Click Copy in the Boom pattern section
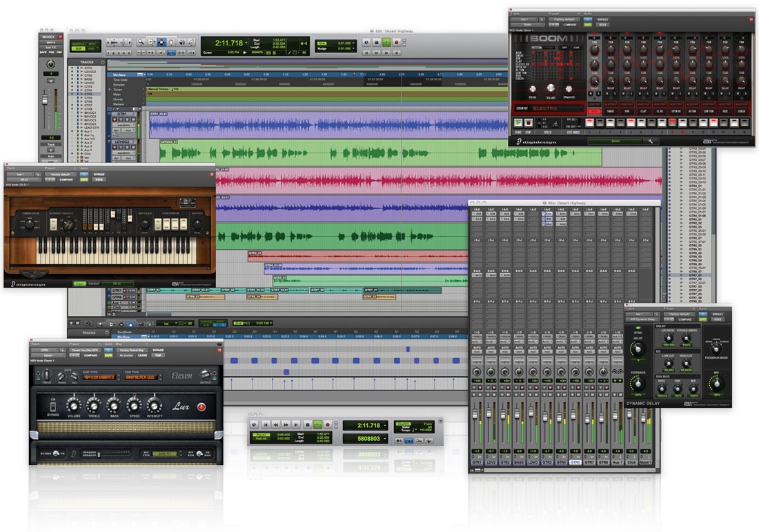Image resolution: width=759 pixels, height=532 pixels. (x=564, y=48)
